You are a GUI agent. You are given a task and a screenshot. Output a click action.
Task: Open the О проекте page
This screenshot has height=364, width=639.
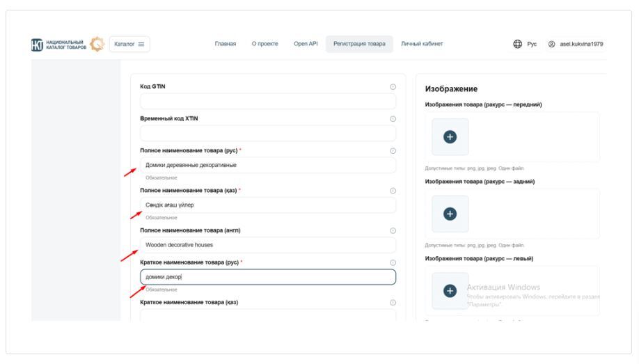[265, 44]
